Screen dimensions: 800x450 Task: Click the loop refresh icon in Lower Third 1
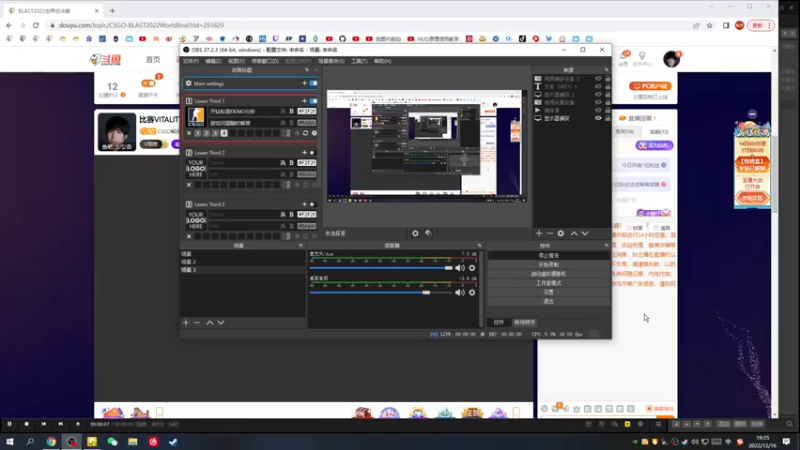pyautogui.click(x=306, y=133)
